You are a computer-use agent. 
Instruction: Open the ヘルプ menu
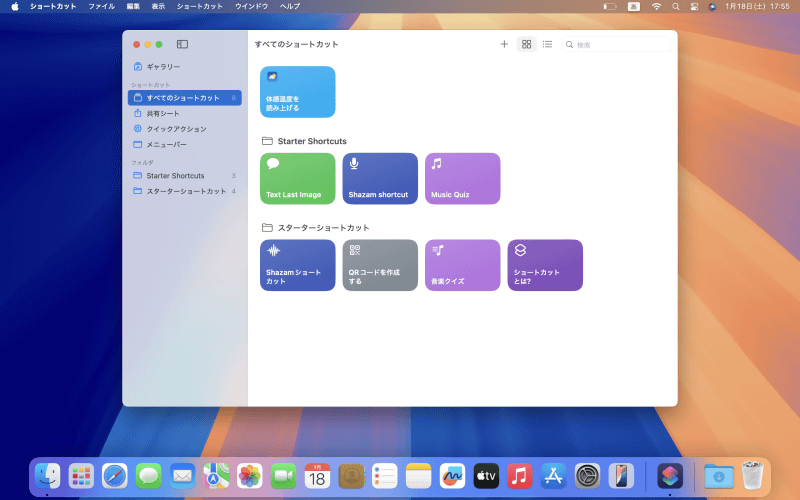coord(290,6)
